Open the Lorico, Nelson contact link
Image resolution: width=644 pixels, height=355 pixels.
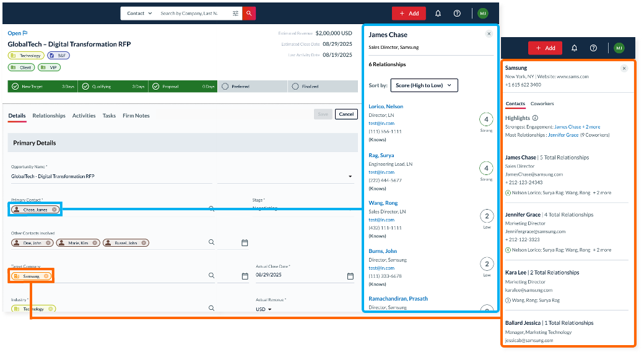click(x=386, y=106)
